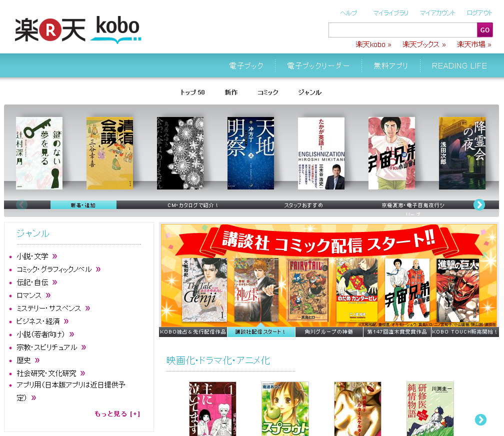Viewport: 504px width, 436px height.
Task: Open the 宇宙兄弟 cover in 講談社 banner
Action: pyautogui.click(x=407, y=290)
